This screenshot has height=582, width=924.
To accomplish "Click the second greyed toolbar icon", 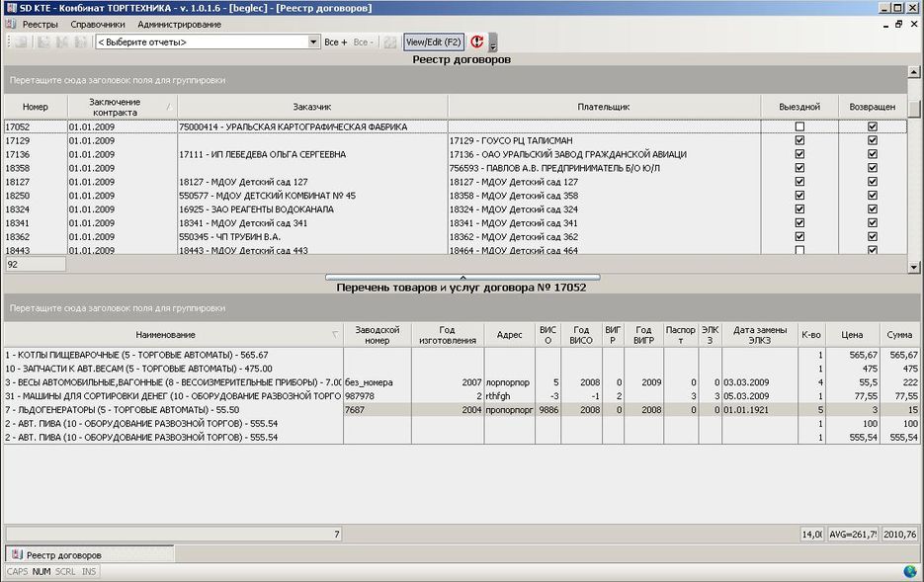I will tap(43, 42).
